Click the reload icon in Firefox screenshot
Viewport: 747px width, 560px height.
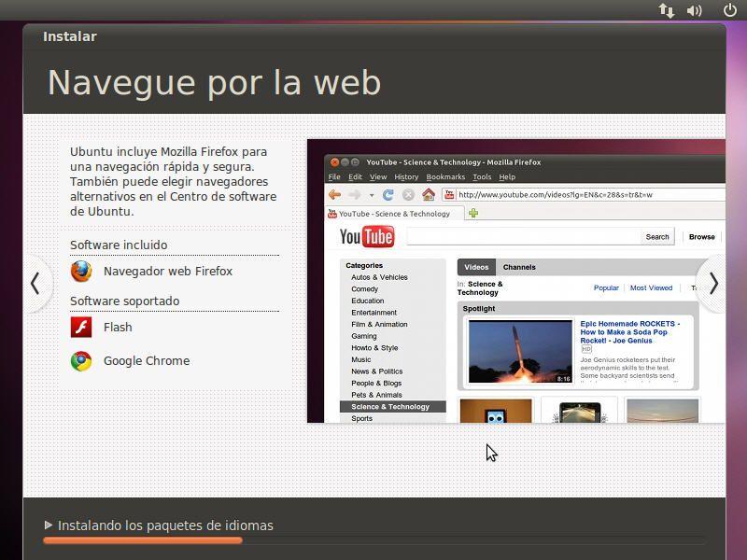[388, 194]
